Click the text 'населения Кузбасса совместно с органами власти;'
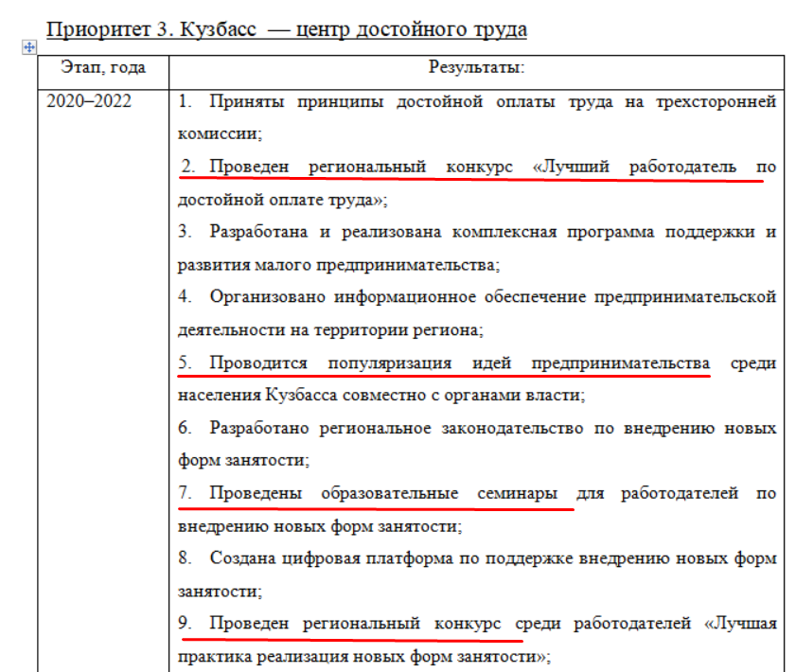The width and height of the screenshot is (796, 672). click(381, 396)
